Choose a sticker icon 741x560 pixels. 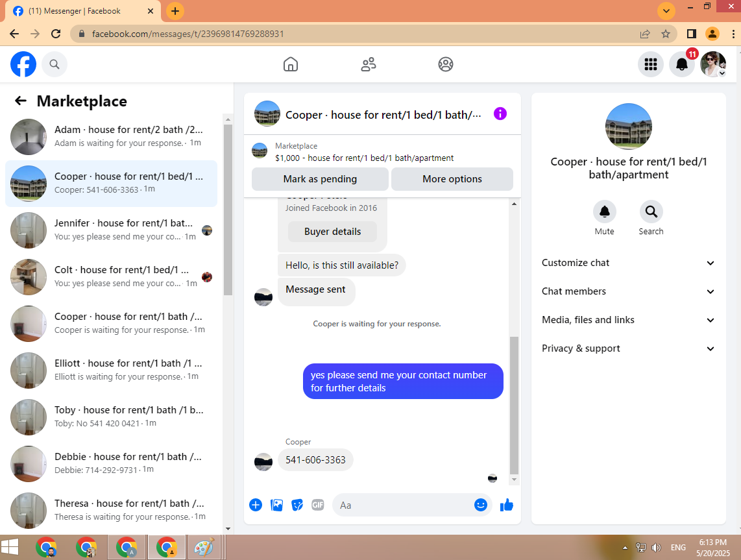(297, 505)
